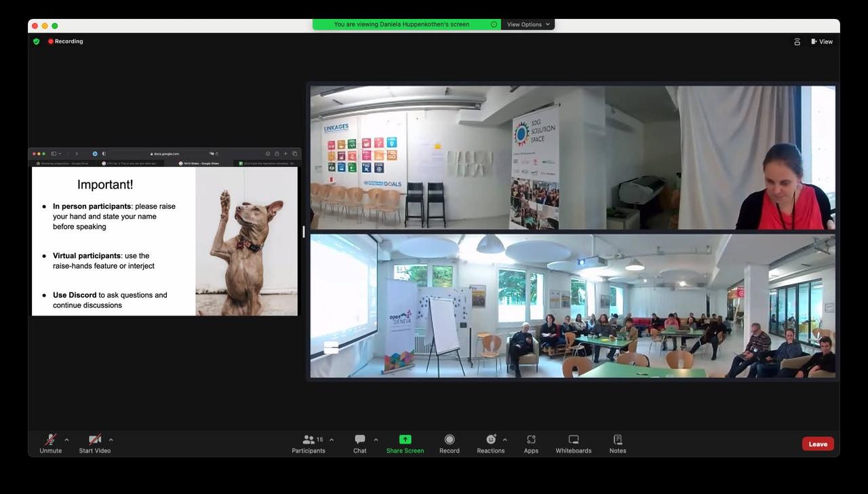The width and height of the screenshot is (868, 494).
Task: Open the Chat panel
Action: tap(359, 444)
